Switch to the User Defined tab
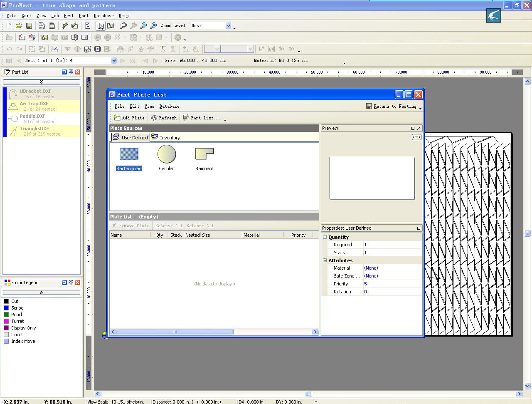Image resolution: width=532 pixels, height=404 pixels. (131, 137)
